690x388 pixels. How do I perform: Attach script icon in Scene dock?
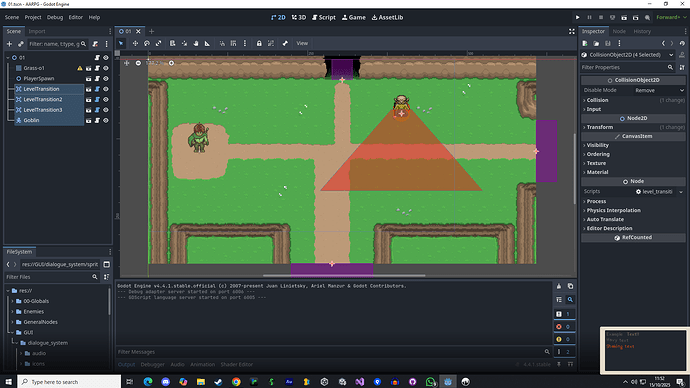[x=95, y=44]
